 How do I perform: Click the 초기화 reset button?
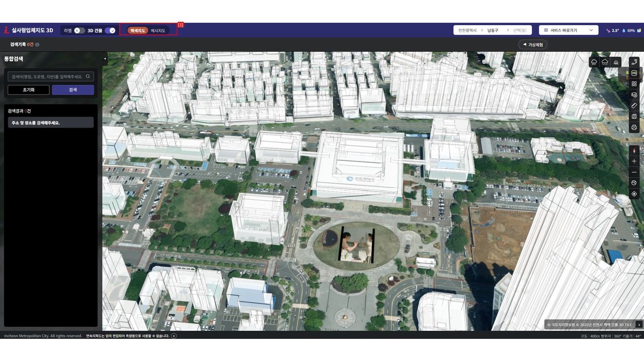point(29,89)
